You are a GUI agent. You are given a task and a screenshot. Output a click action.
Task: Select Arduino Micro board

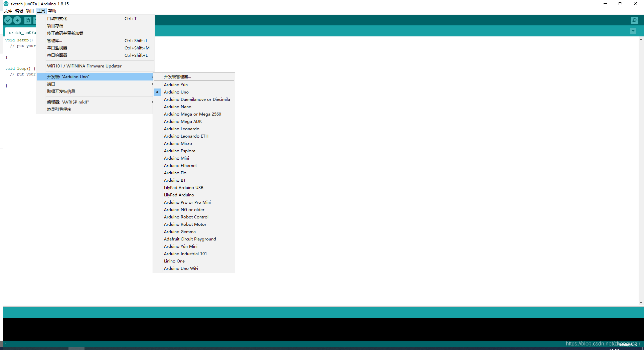[194, 143]
